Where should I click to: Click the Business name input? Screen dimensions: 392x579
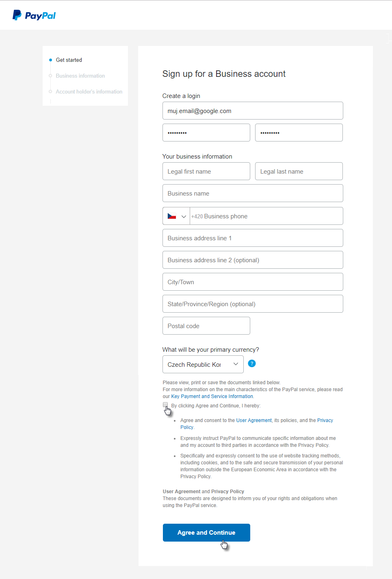[253, 193]
